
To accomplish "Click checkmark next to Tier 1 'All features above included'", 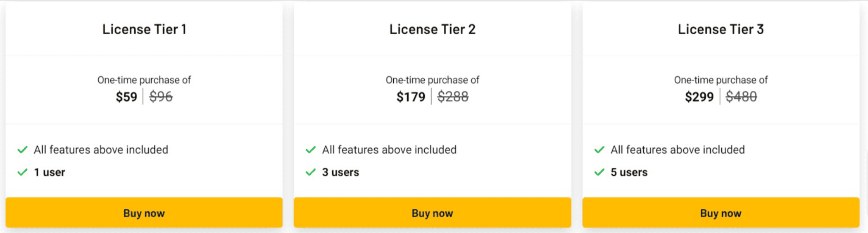I will tap(22, 150).
